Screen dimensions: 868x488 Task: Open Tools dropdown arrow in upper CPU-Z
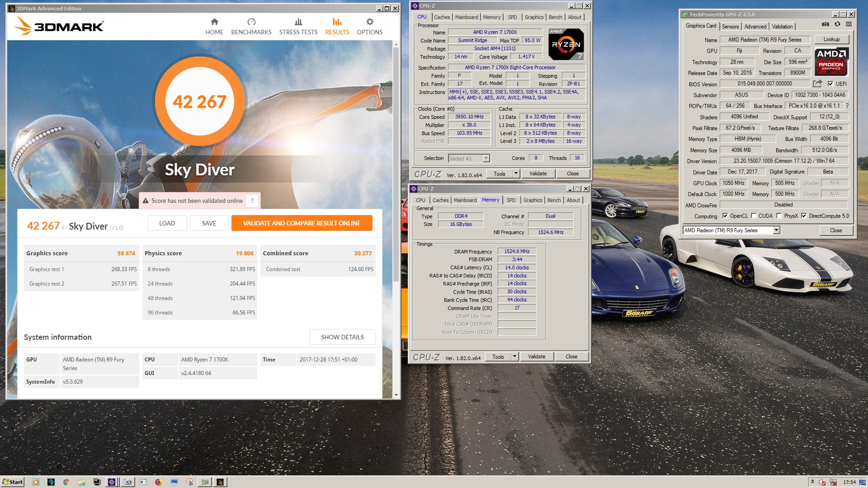[x=515, y=174]
